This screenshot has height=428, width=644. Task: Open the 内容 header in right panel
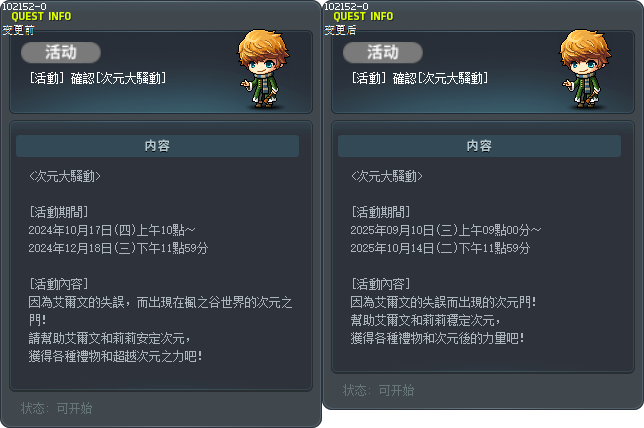click(x=479, y=146)
